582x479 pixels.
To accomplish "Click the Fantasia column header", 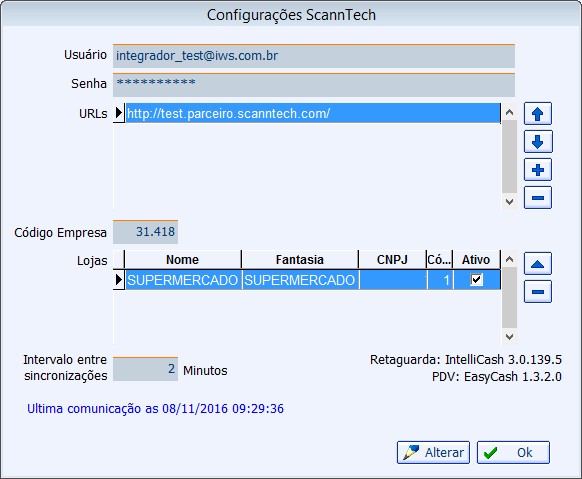I will (300, 259).
